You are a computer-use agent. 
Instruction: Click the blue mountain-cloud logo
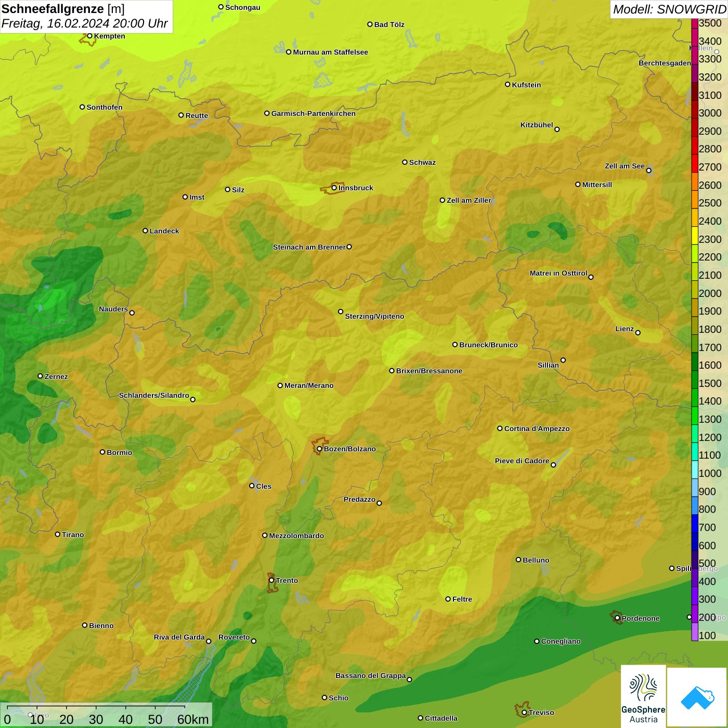(697, 697)
